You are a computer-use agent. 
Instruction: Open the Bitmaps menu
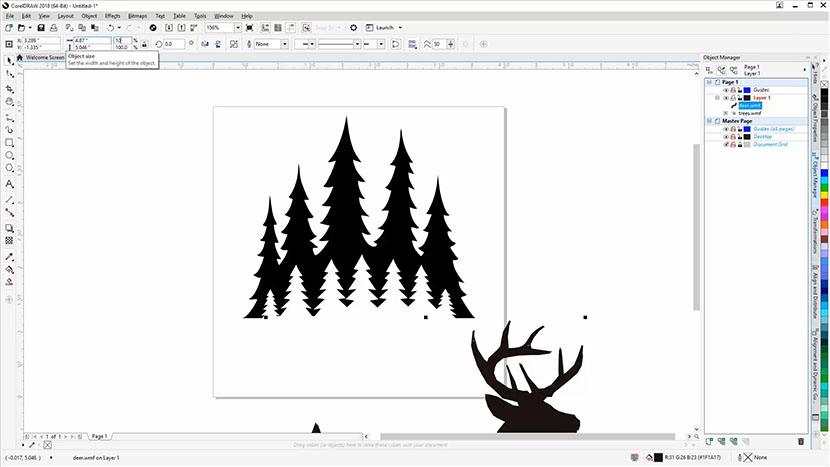click(x=137, y=16)
